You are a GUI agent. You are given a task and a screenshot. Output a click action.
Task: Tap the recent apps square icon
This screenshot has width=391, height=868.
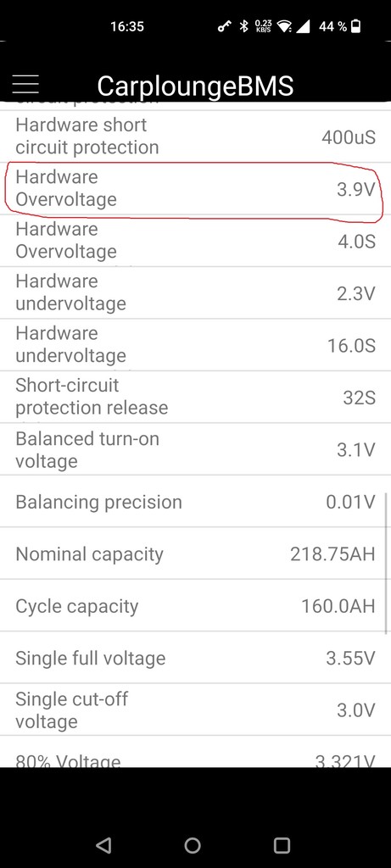pos(282,845)
